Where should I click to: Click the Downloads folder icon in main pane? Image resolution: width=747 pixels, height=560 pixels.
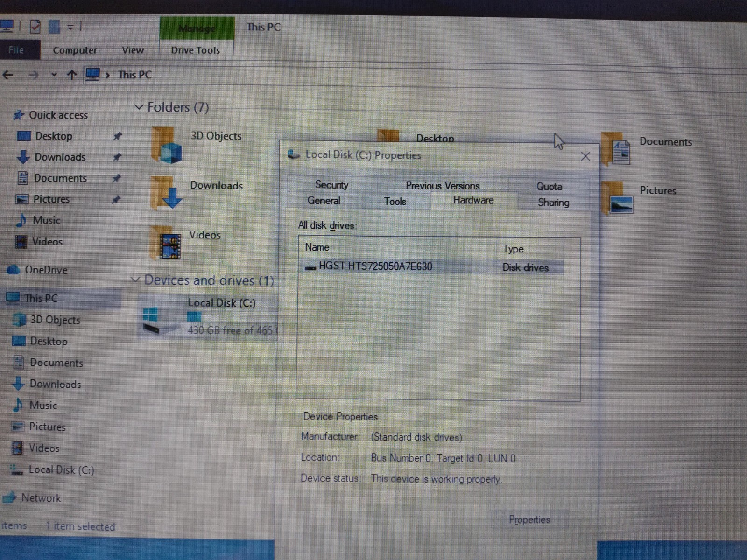(166, 192)
